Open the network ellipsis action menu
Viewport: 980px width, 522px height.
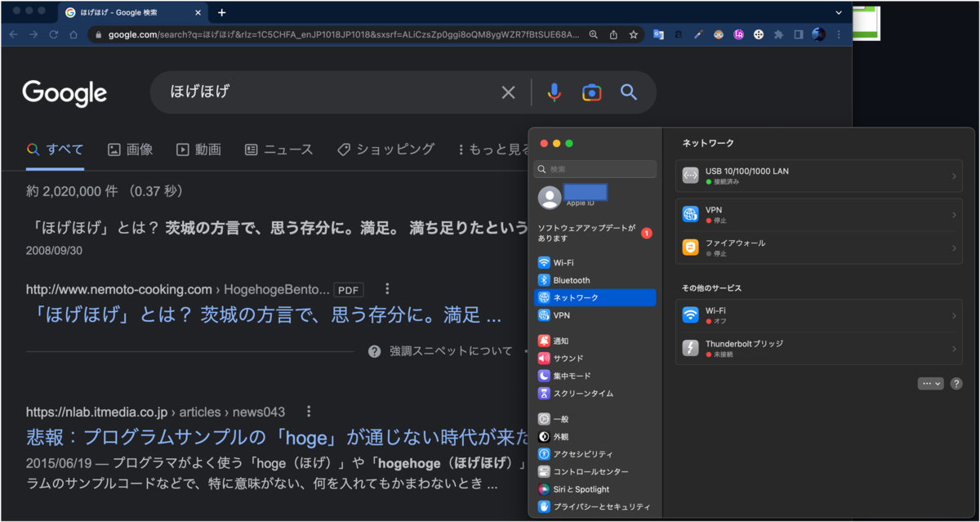pos(930,383)
